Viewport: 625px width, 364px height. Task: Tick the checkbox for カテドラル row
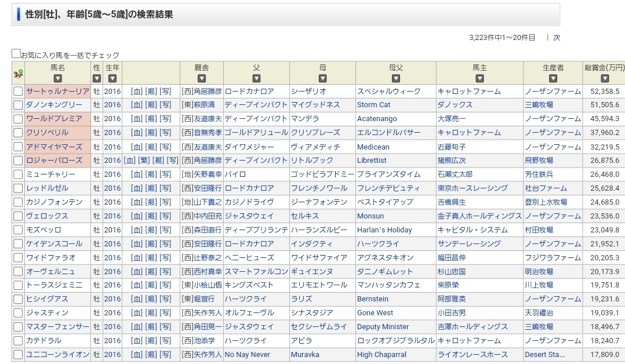point(18,341)
